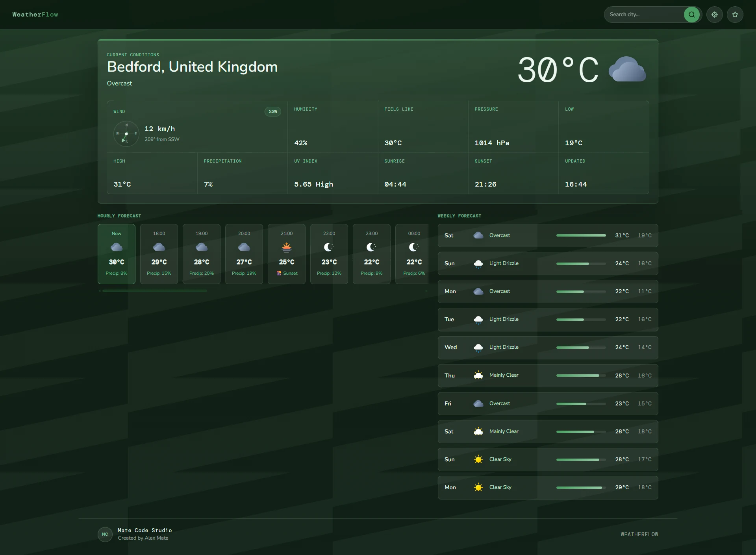Click the hourly forecast horizontal scrollbar

(154, 291)
